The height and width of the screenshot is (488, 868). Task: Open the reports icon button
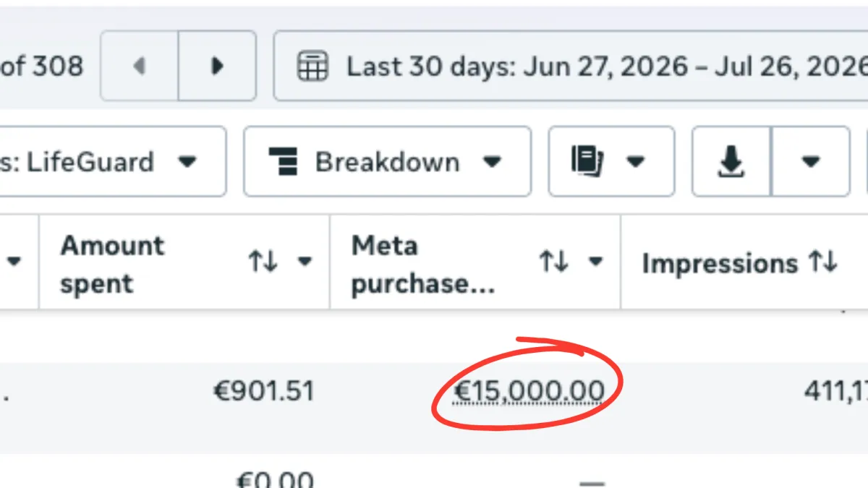click(x=587, y=160)
